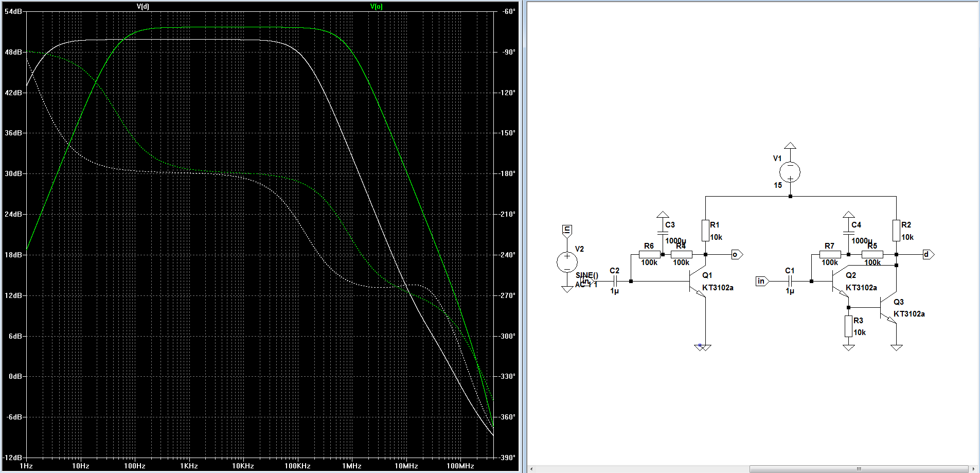Click the -180° label on phase axis
Screen dimensions: 980x473
click(508, 173)
